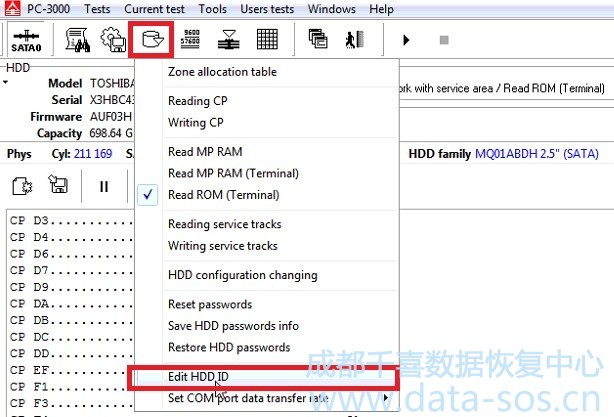
Task: Select Reset passwords
Action: pos(267,304)
